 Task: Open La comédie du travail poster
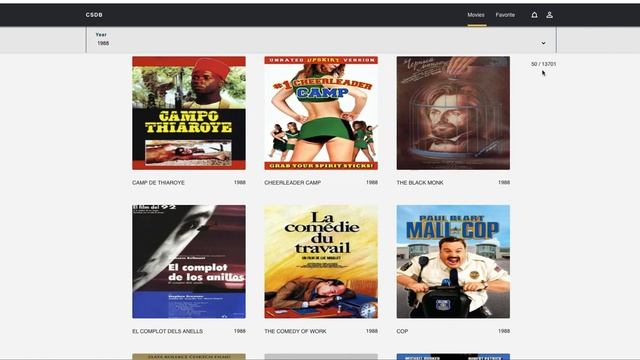321,262
